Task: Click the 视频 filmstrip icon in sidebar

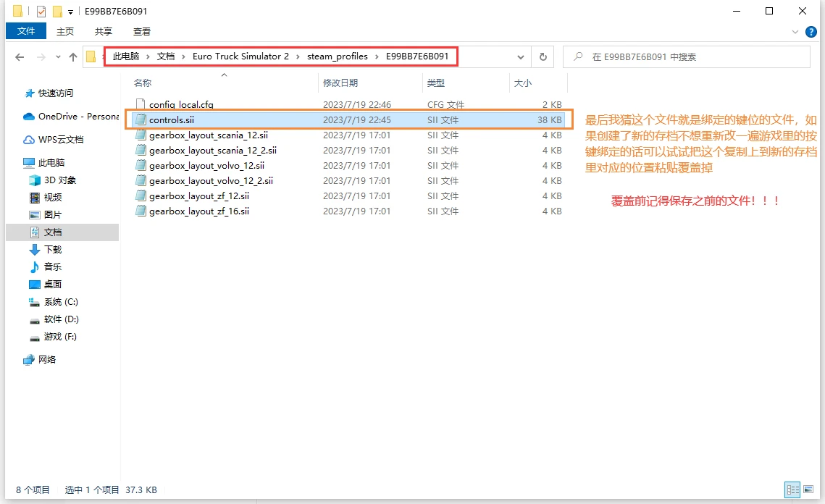Action: 34,197
